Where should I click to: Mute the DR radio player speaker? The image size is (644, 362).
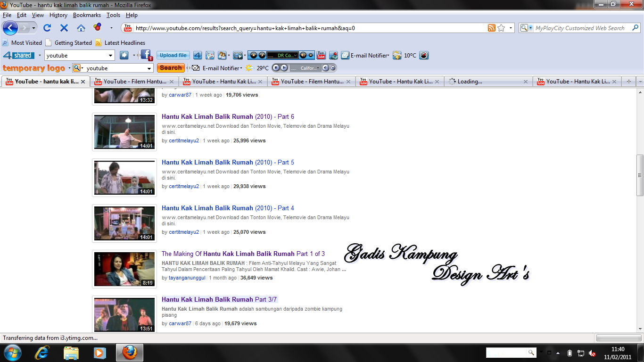tap(303, 55)
